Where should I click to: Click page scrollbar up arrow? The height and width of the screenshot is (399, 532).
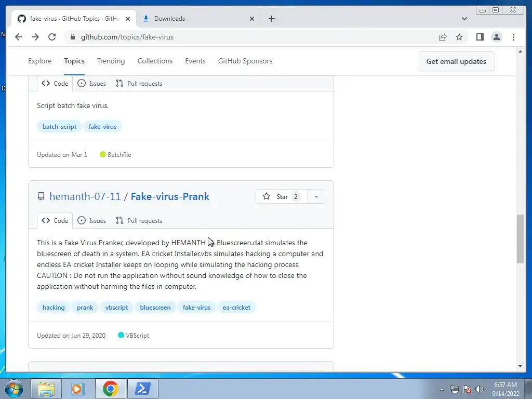[x=520, y=51]
